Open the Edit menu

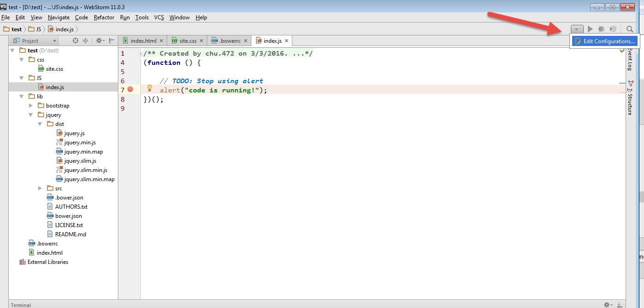(x=20, y=17)
